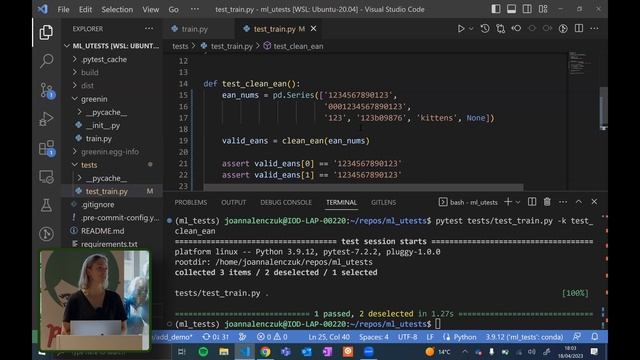
Task: Split the editor to the right
Action: [579, 29]
